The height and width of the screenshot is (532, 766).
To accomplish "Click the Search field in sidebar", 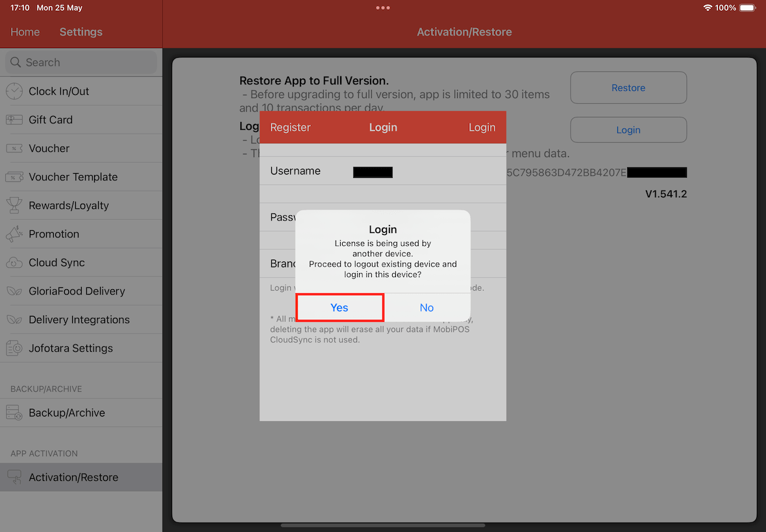I will (x=81, y=62).
